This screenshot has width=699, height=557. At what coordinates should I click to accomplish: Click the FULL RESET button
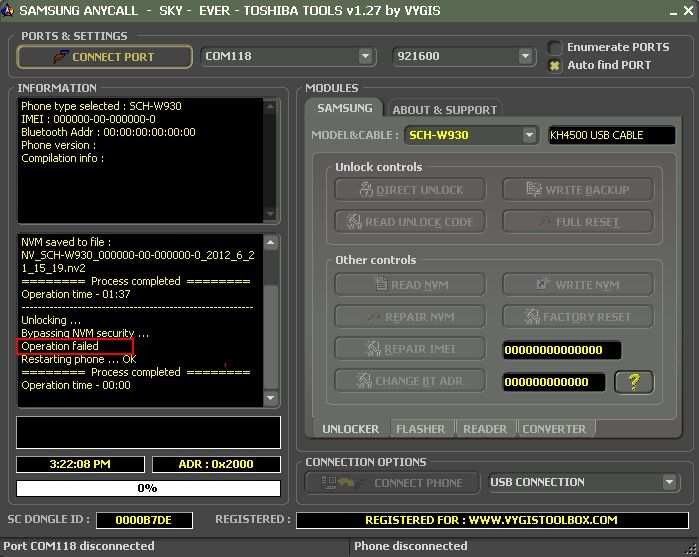[578, 222]
